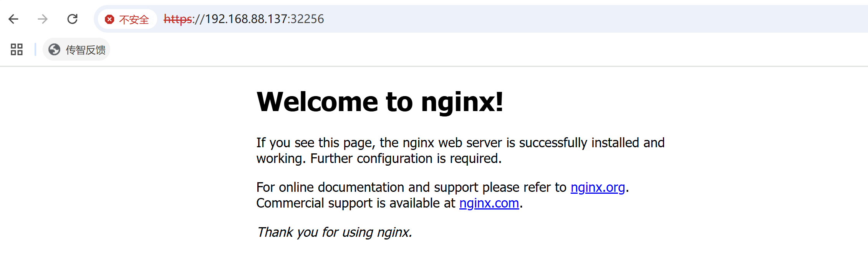Open the 不安全 site security info chip
Screen dimensions: 868x271
point(127,19)
